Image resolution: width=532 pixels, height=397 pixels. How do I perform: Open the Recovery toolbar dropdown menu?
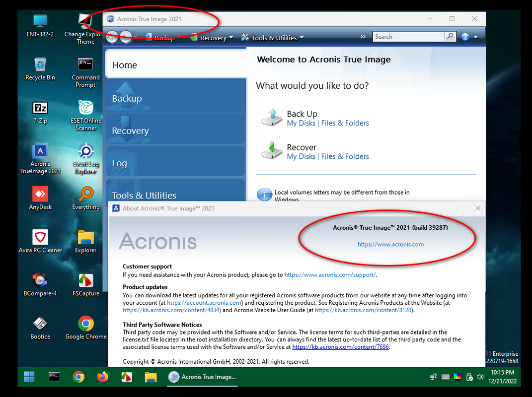(x=212, y=38)
